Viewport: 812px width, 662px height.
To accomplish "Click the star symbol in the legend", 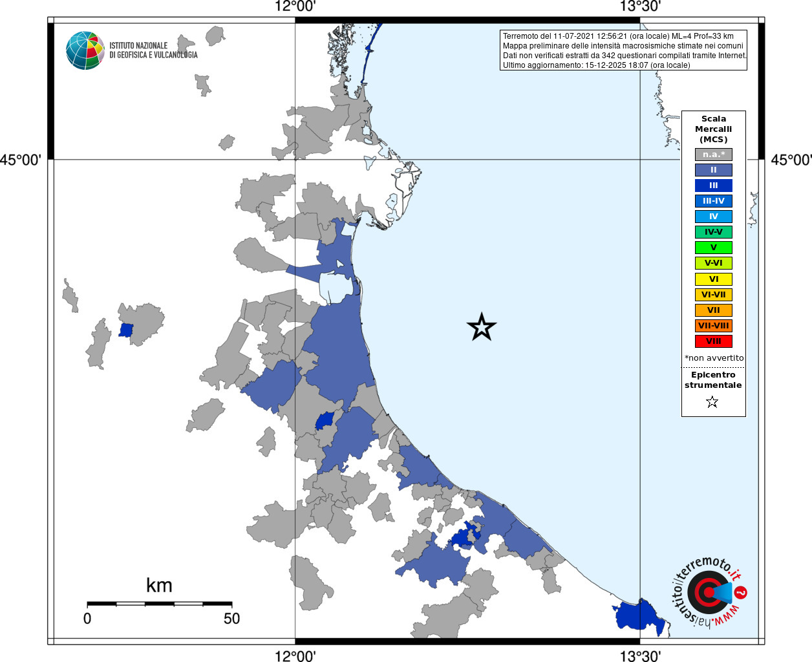I will click(x=712, y=402).
